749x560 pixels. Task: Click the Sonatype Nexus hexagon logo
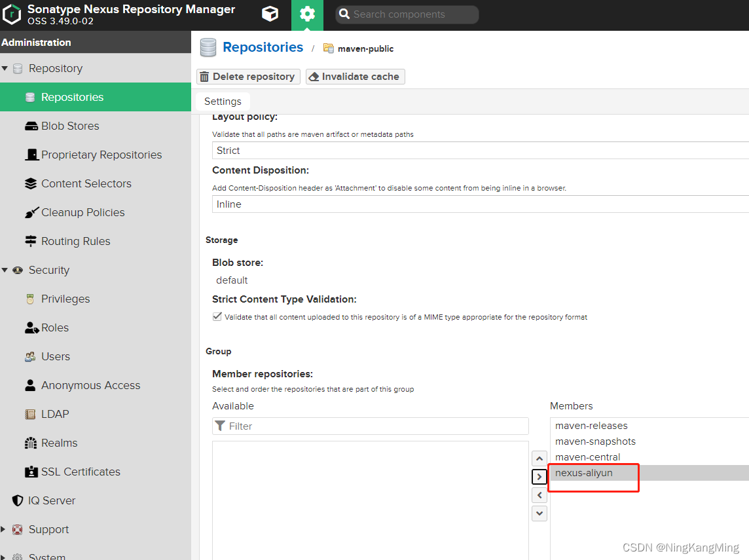coord(12,14)
